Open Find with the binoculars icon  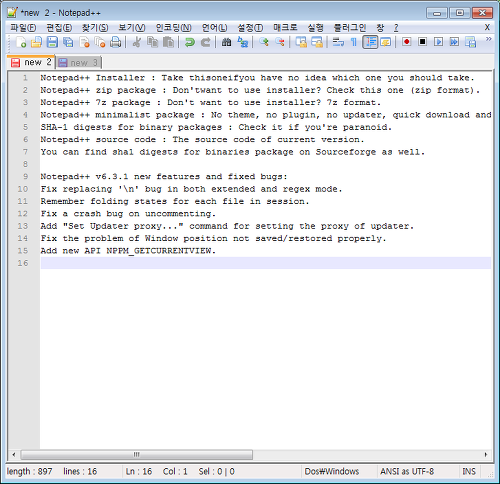click(227, 42)
